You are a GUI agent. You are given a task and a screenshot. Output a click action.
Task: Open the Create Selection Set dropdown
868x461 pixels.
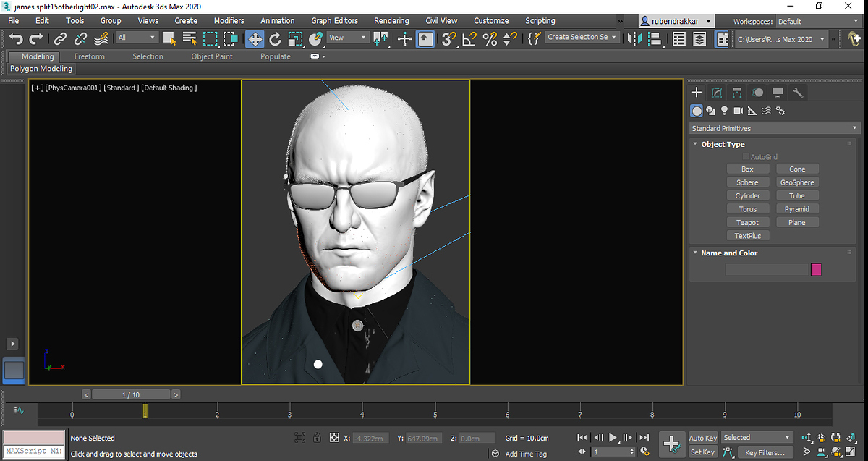582,37
